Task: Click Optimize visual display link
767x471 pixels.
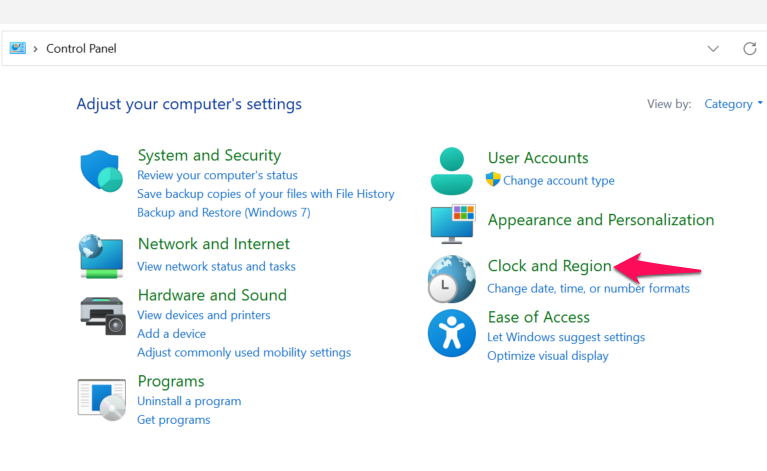Action: [x=548, y=356]
